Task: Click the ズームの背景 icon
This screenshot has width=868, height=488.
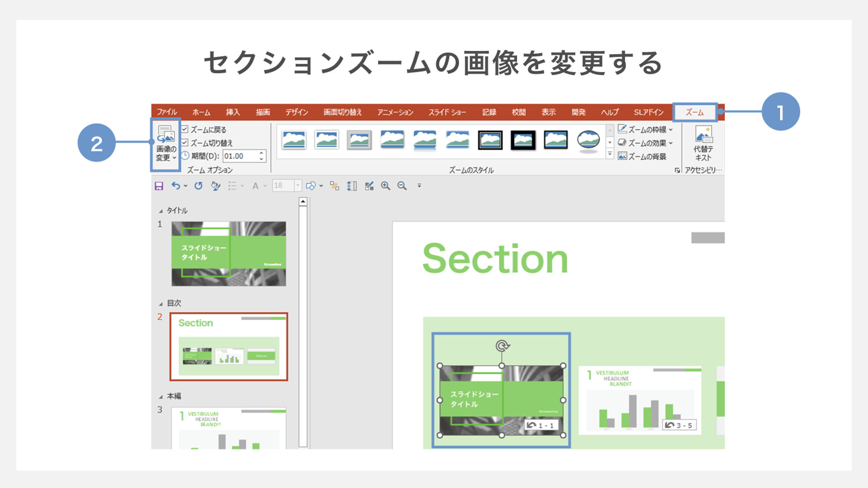Action: pos(623,156)
